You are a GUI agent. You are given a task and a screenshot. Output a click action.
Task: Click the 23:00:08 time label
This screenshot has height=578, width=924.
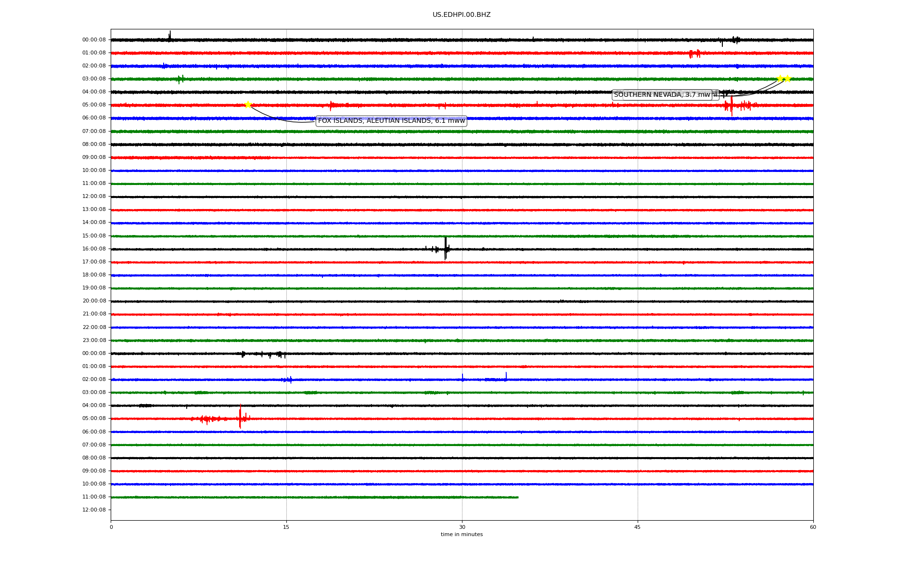point(94,341)
